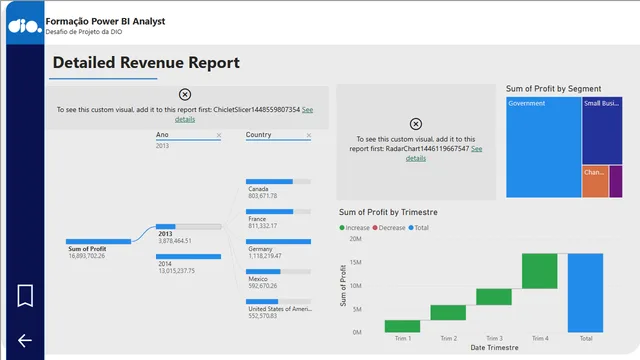
Task: Select the purple treemap tile
Action: click(616, 181)
